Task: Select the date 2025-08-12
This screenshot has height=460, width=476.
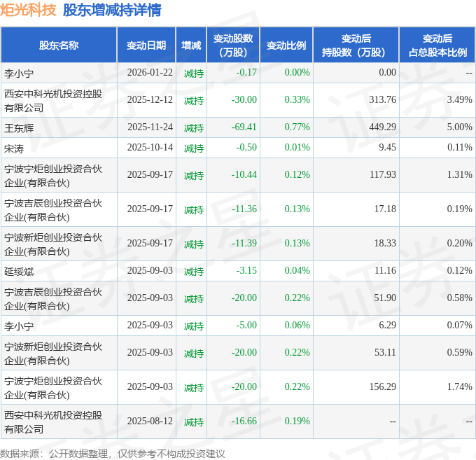Action: tap(150, 421)
